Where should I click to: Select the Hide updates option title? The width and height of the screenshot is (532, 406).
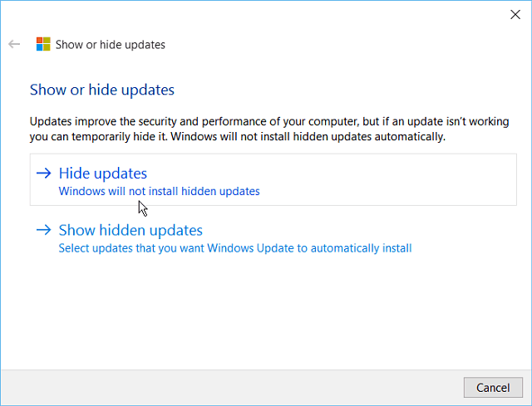pyautogui.click(x=103, y=174)
